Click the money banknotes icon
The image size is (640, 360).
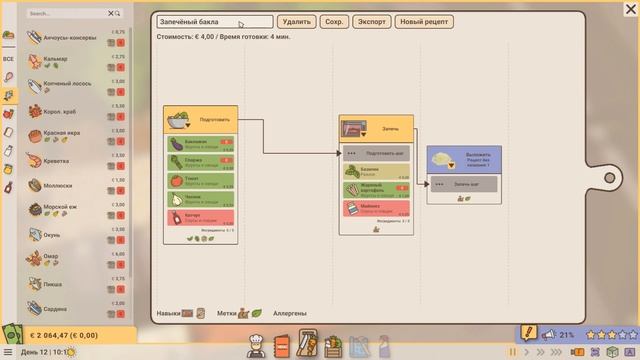(12, 333)
